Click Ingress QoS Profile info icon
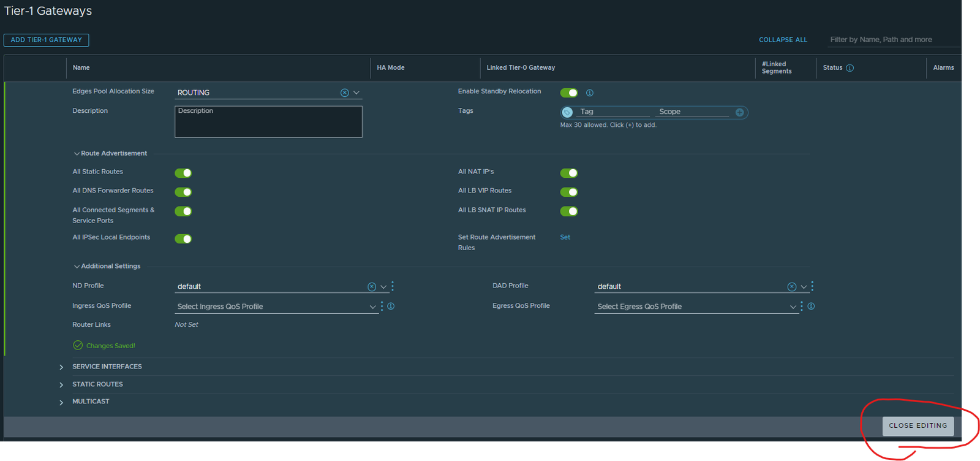Image resolution: width=980 pixels, height=461 pixels. pos(391,306)
